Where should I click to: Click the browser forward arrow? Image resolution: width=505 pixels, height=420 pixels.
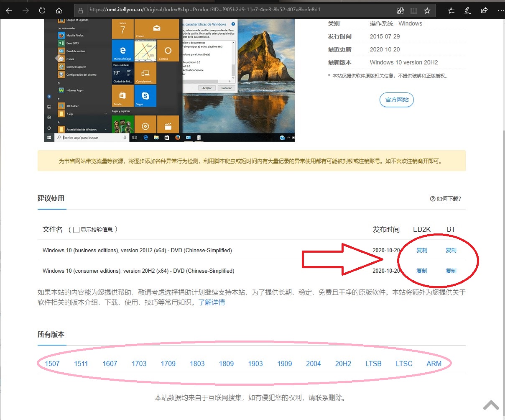point(26,10)
